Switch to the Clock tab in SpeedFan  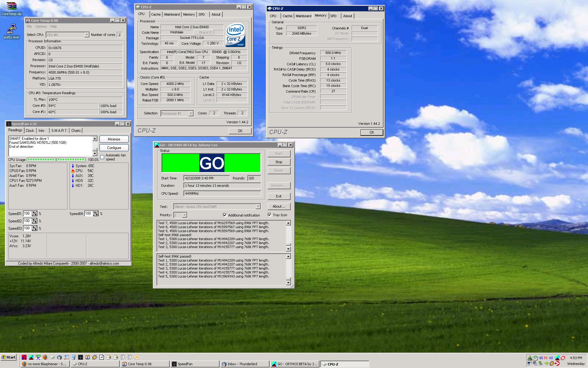tap(30, 131)
